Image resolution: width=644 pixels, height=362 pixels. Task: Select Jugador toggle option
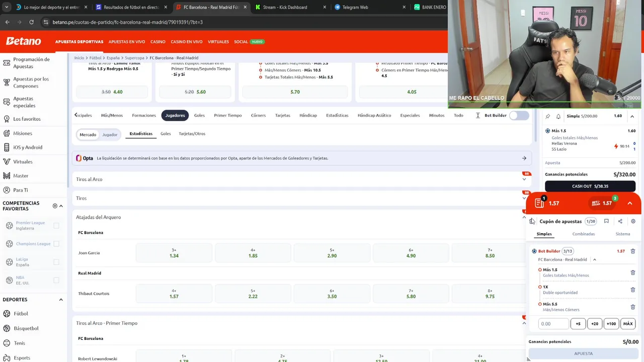(x=110, y=134)
